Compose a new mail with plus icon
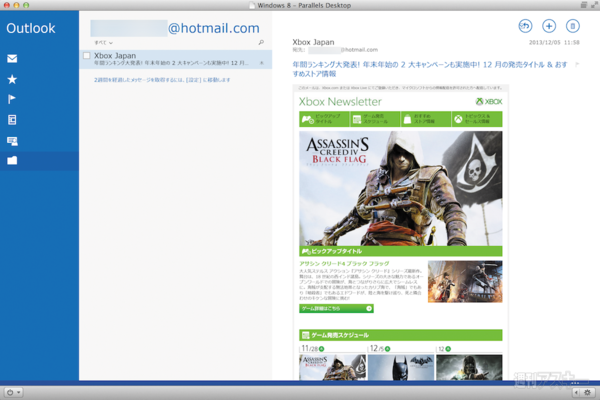Image resolution: width=600 pixels, height=400 pixels. pos(549,26)
